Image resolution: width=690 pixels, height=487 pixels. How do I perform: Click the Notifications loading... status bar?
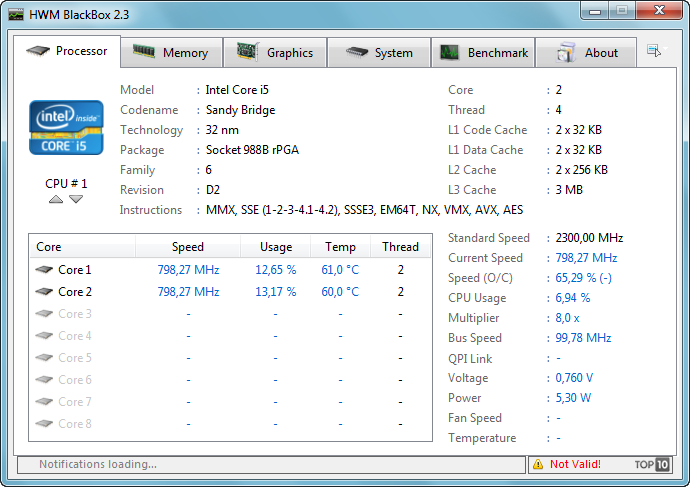(272, 465)
